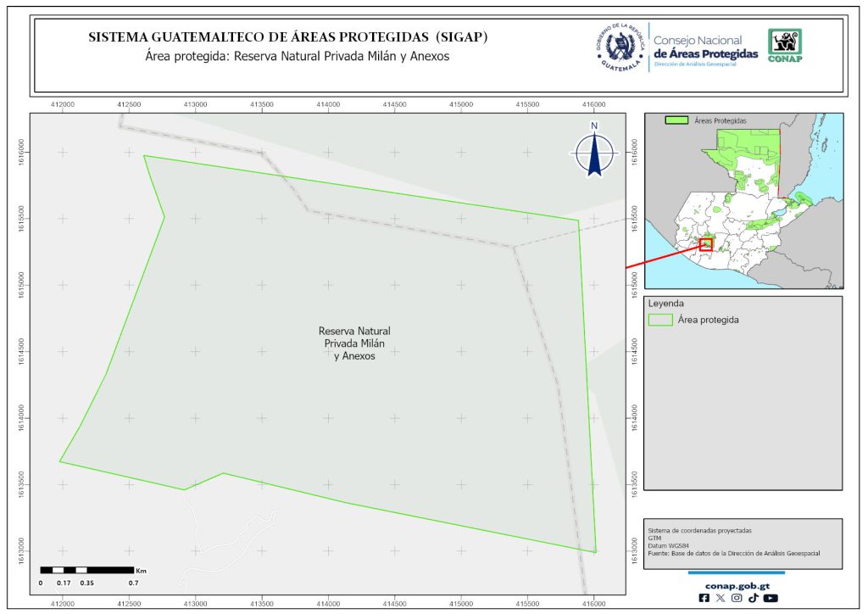Open the X (Twitter) social icon
Image resolution: width=868 pixels, height=614 pixels.
pyautogui.click(x=721, y=598)
